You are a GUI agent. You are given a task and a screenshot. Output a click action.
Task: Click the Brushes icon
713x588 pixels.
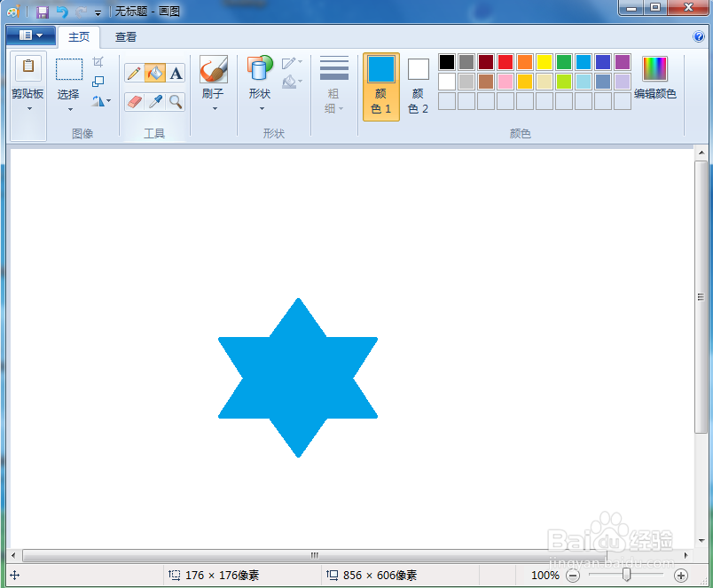213,69
